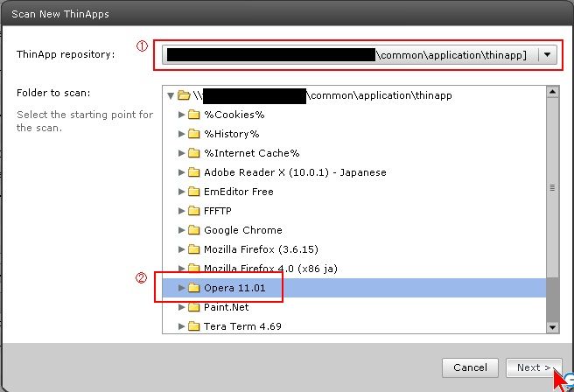
Task: Open the ThinApp repository dropdown arrow
Action: (x=547, y=55)
